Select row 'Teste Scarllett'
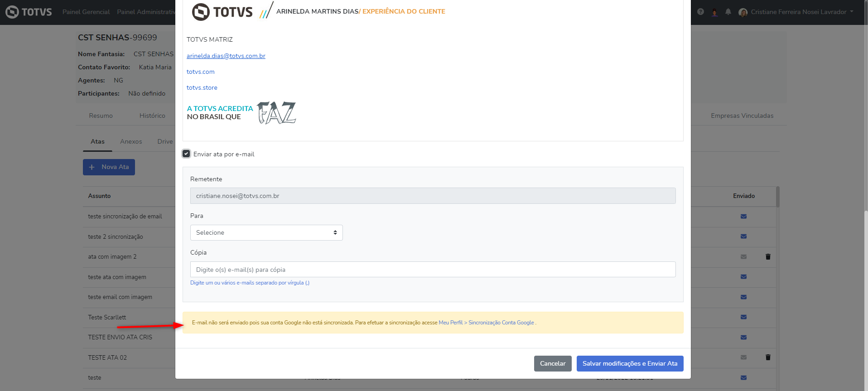 coord(107,317)
